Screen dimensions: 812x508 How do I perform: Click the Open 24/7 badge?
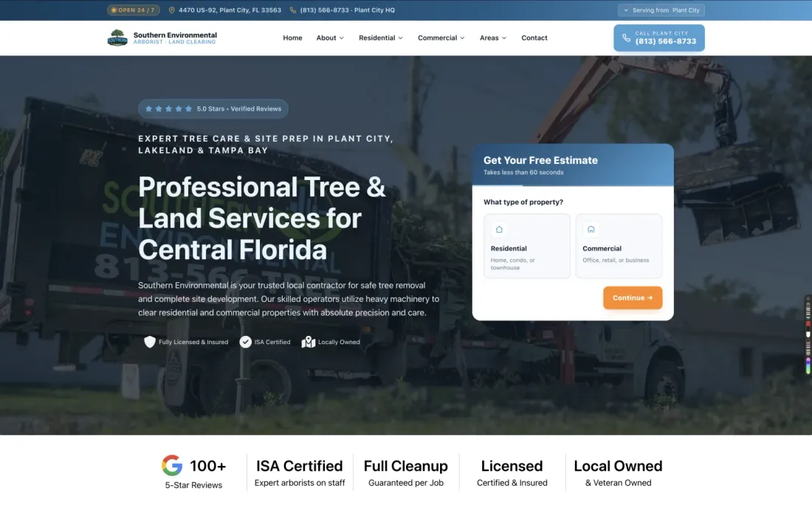pyautogui.click(x=134, y=10)
